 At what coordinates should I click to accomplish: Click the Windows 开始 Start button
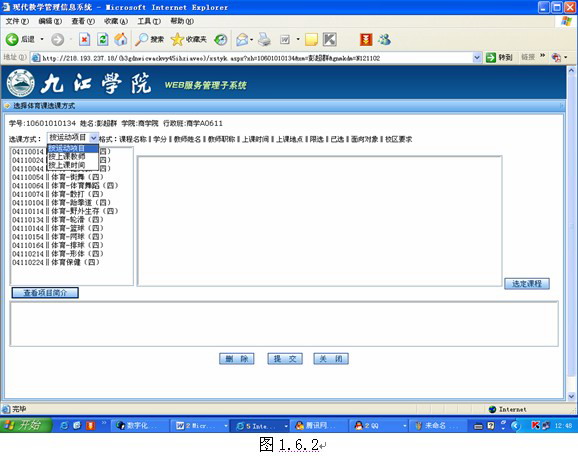23,425
